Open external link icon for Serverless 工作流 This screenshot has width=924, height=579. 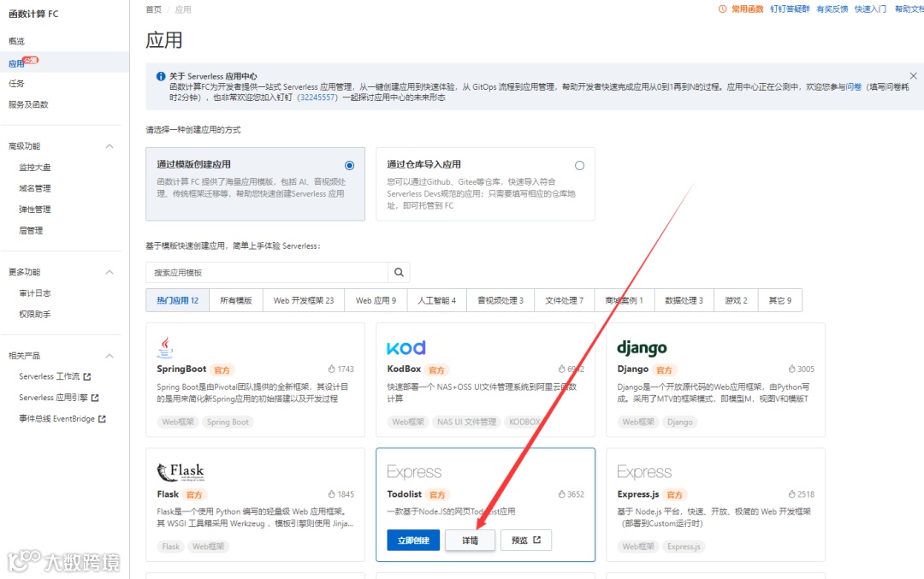(87, 376)
